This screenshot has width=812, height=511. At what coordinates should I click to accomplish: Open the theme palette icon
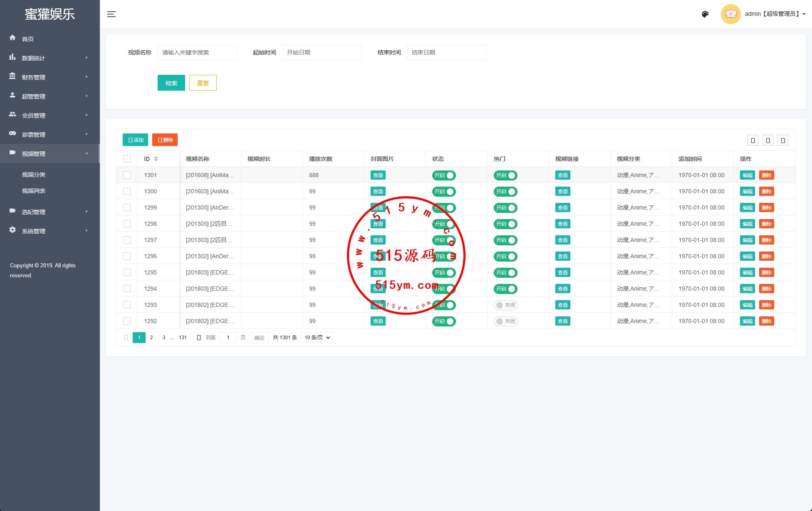[705, 14]
